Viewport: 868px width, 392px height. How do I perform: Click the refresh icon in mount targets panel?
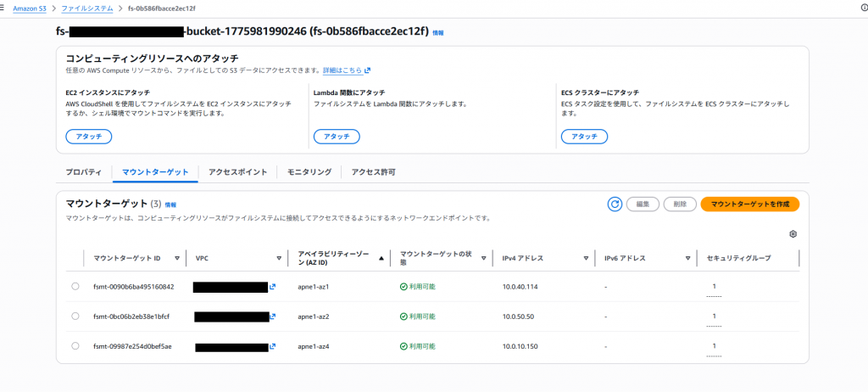(615, 204)
